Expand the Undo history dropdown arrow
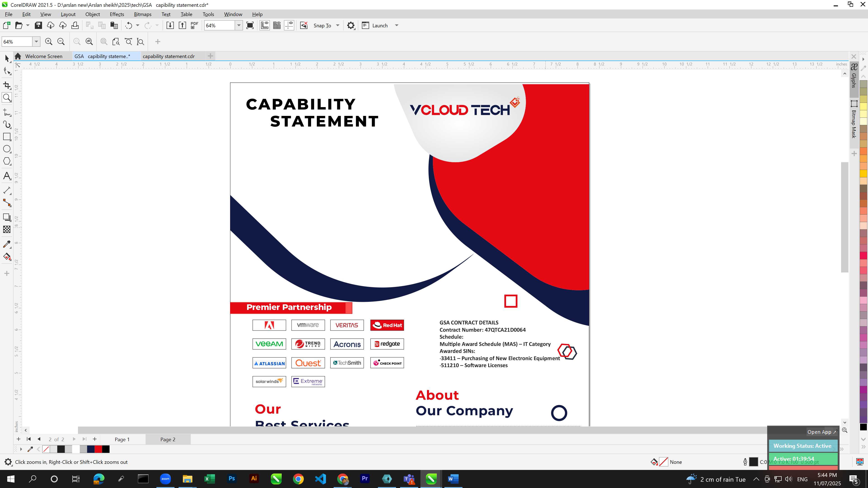This screenshot has height=488, width=868. pyautogui.click(x=137, y=26)
